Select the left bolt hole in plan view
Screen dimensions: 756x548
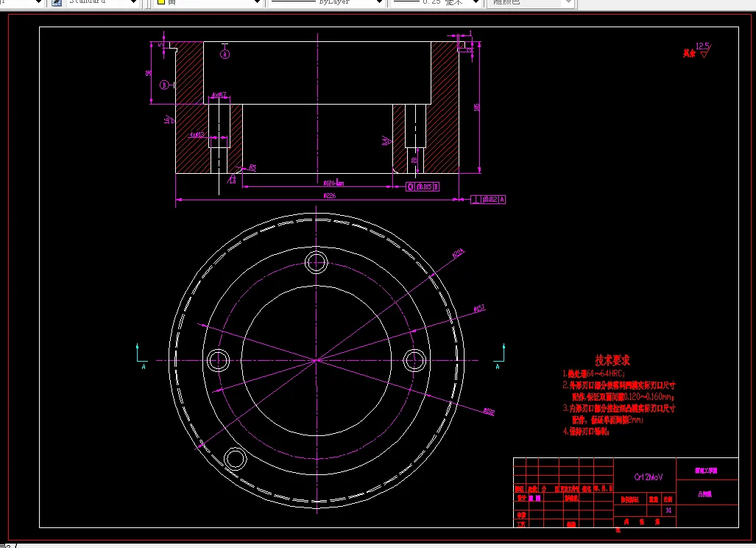tap(218, 360)
